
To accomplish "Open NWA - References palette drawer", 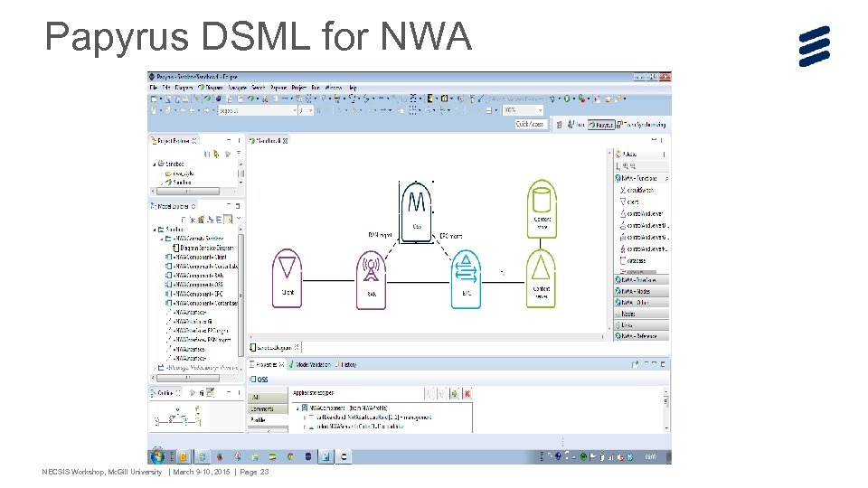I will coord(642,336).
